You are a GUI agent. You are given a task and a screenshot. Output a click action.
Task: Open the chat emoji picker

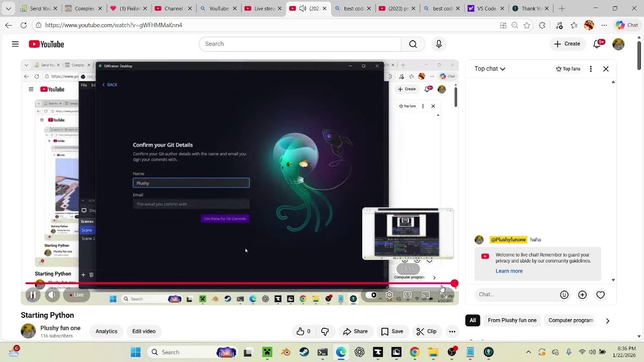pyautogui.click(x=565, y=295)
